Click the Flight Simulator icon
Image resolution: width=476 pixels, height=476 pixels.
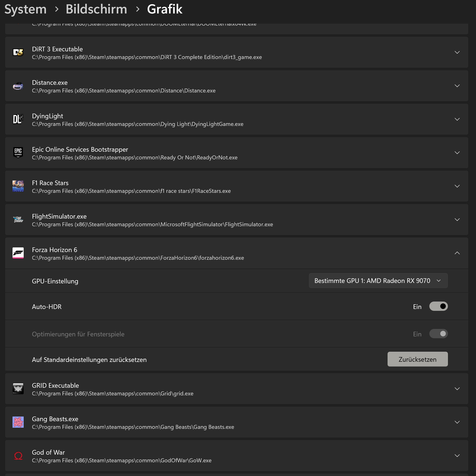[x=18, y=220]
